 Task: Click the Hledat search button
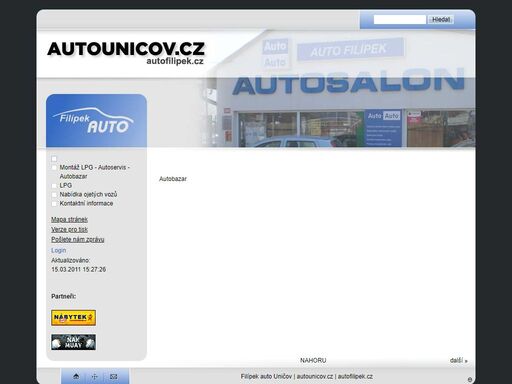coord(441,20)
